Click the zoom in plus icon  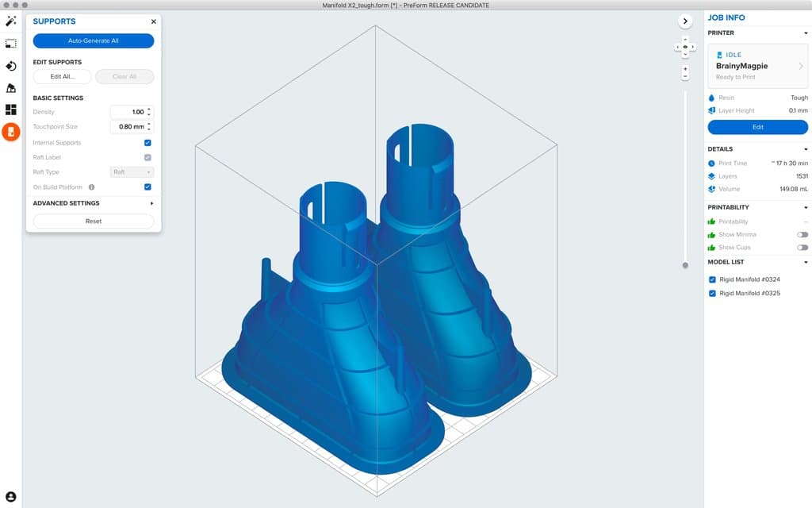pyautogui.click(x=685, y=69)
